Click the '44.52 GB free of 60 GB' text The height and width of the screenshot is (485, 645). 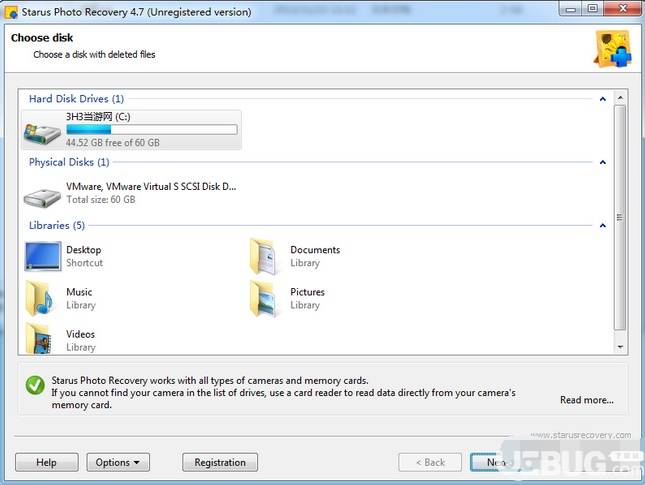pyautogui.click(x=113, y=143)
